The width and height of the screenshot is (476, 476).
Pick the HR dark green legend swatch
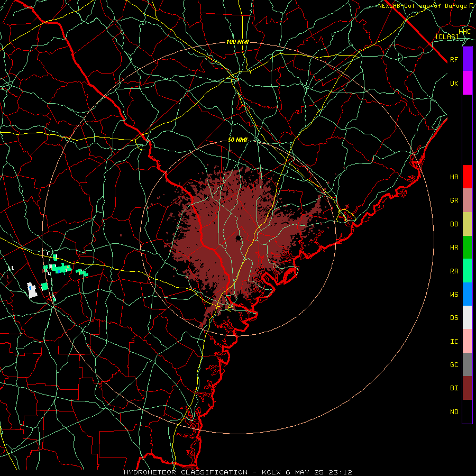(x=467, y=248)
